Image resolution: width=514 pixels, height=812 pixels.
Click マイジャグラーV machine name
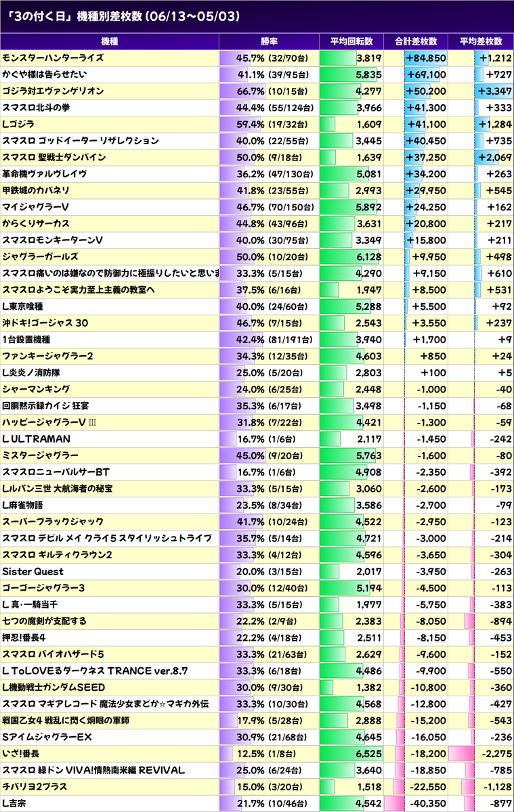pyautogui.click(x=36, y=207)
